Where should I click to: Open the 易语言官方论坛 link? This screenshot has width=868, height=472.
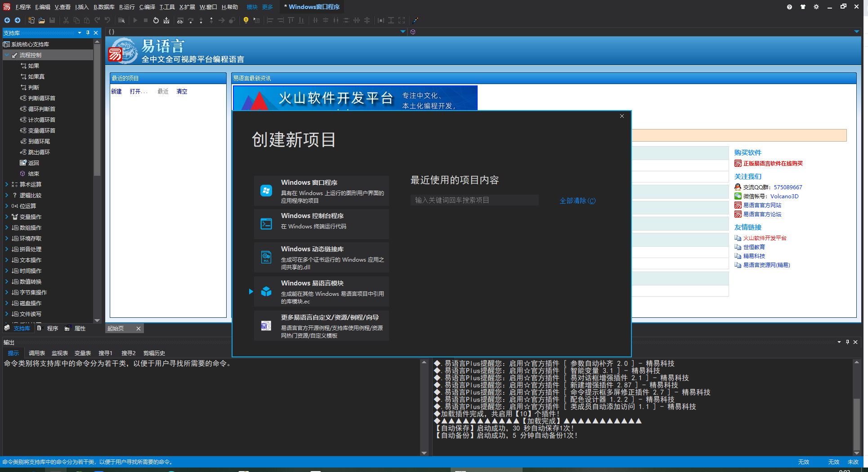click(762, 214)
